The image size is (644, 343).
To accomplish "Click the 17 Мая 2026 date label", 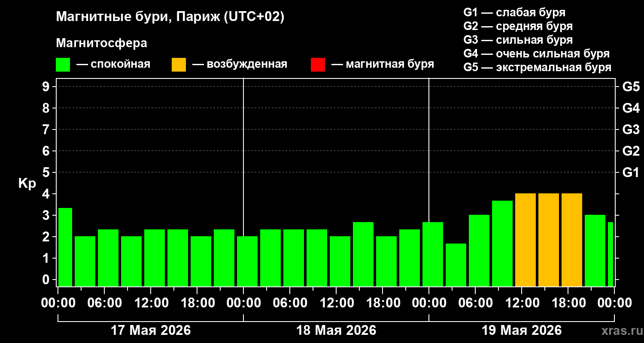I will (x=151, y=330).
